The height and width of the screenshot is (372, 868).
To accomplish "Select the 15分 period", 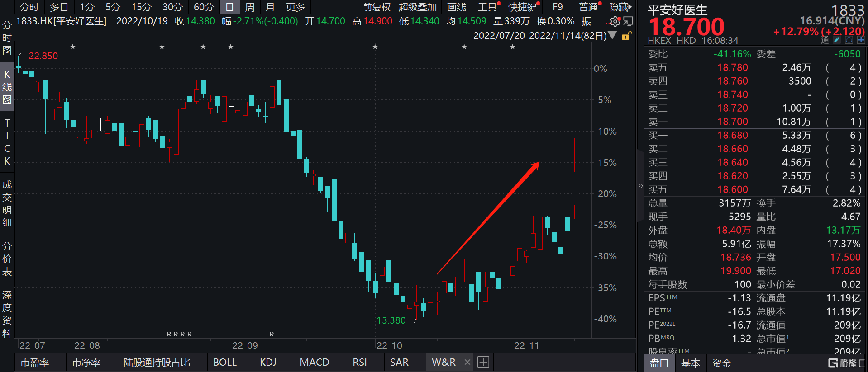I will point(141,7).
